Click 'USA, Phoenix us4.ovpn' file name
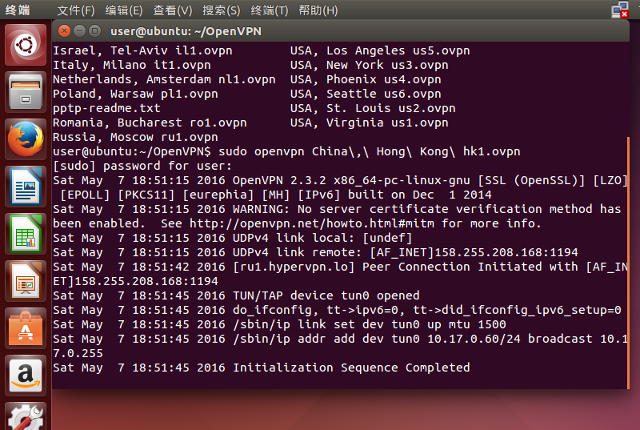640x430 pixels. click(366, 79)
